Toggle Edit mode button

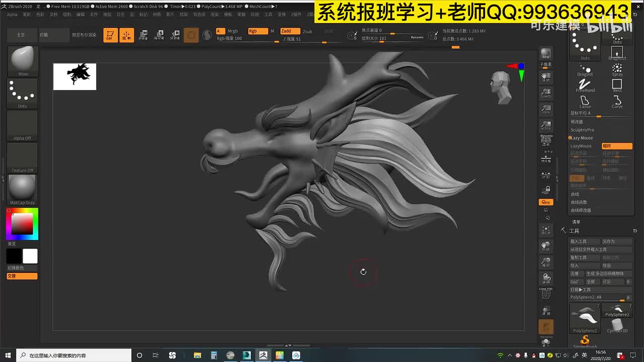[110, 35]
